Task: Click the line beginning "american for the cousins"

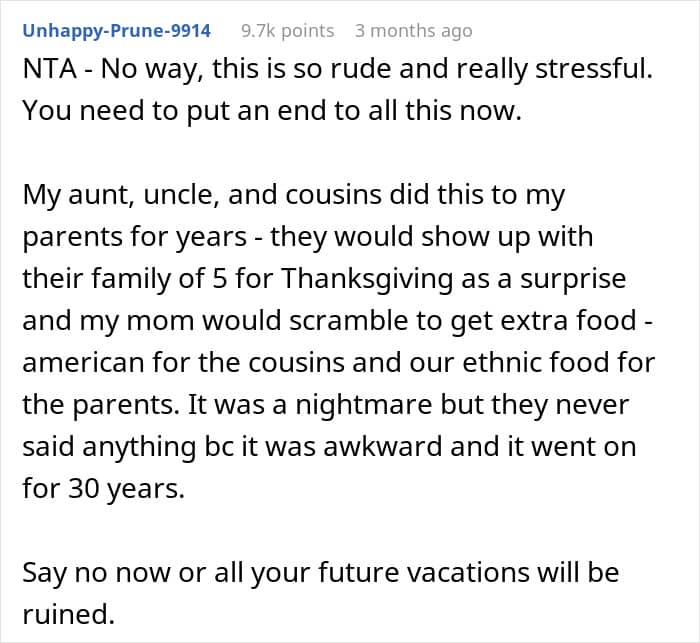Action: pos(338,363)
